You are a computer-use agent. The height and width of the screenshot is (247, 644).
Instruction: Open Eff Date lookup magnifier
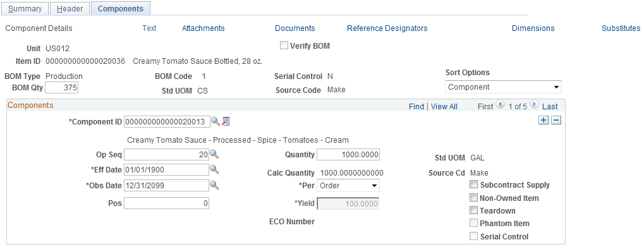click(214, 169)
